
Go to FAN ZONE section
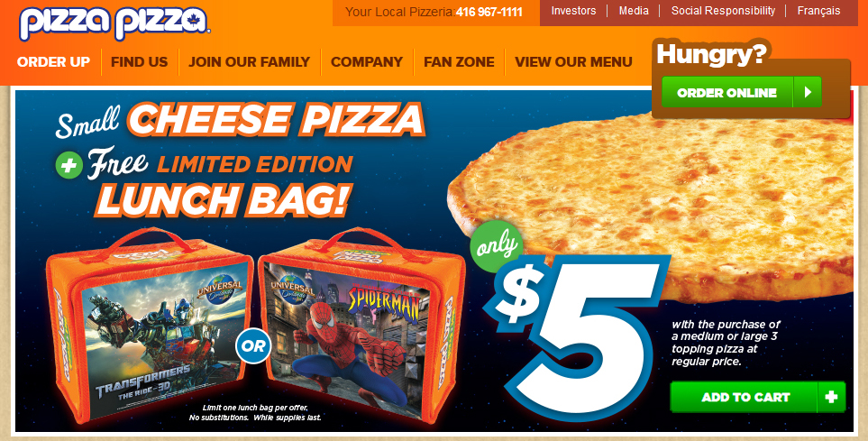click(x=459, y=61)
